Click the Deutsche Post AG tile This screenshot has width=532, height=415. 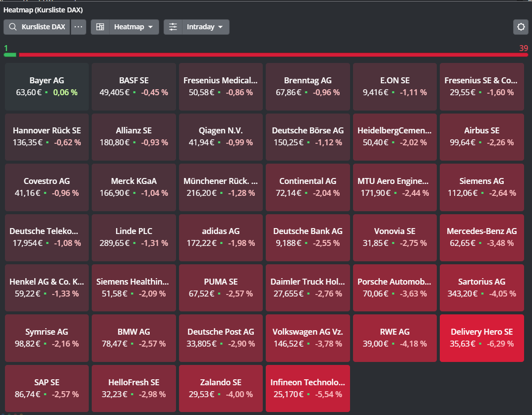click(221, 338)
